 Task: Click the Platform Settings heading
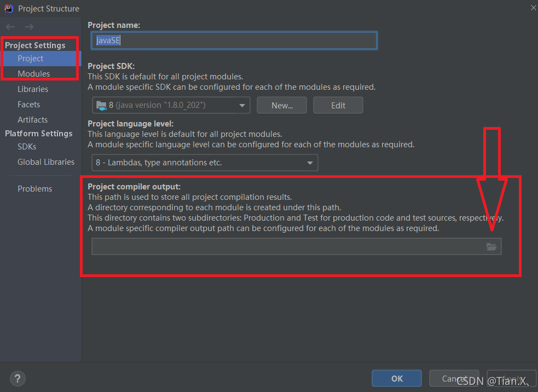[39, 134]
